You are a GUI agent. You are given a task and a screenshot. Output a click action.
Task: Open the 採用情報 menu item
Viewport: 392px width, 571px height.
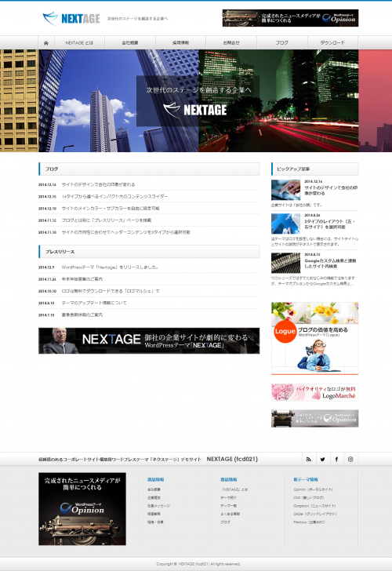tap(180, 43)
